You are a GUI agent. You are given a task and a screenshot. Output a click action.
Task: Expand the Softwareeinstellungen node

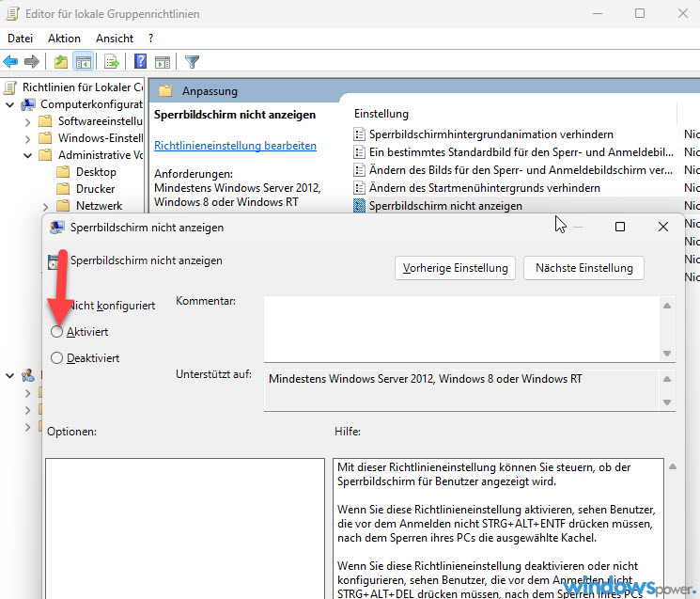(x=27, y=122)
